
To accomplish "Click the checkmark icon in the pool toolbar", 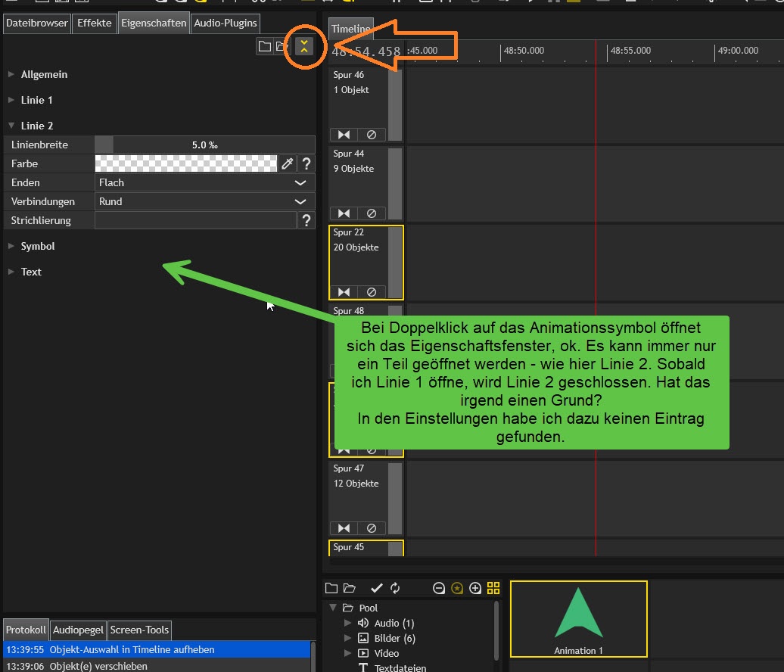I will (x=376, y=588).
